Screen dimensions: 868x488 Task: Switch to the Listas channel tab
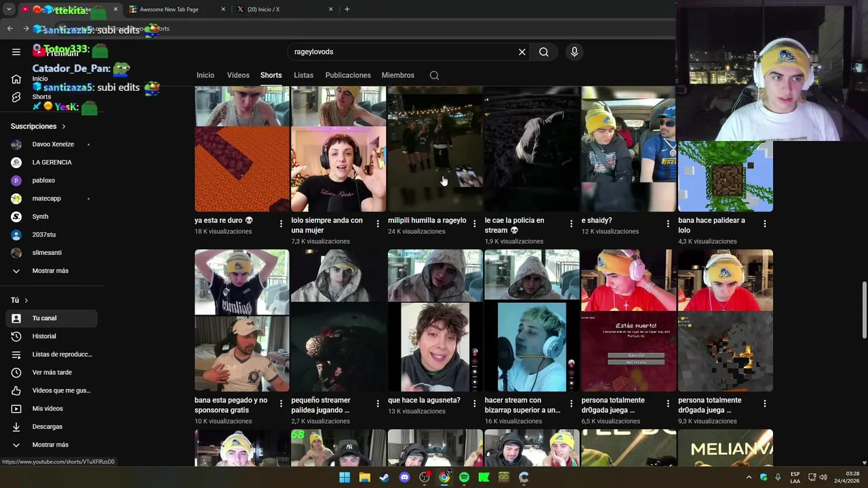[304, 75]
